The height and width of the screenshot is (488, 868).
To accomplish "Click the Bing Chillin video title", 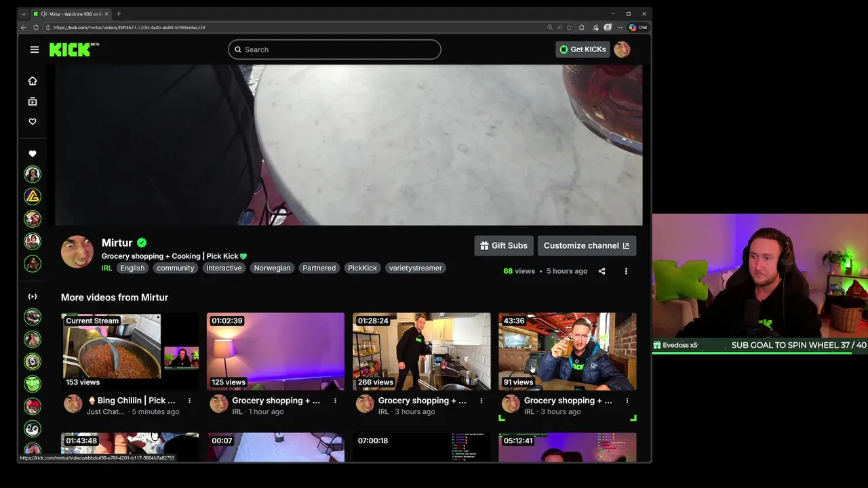I will 132,401.
